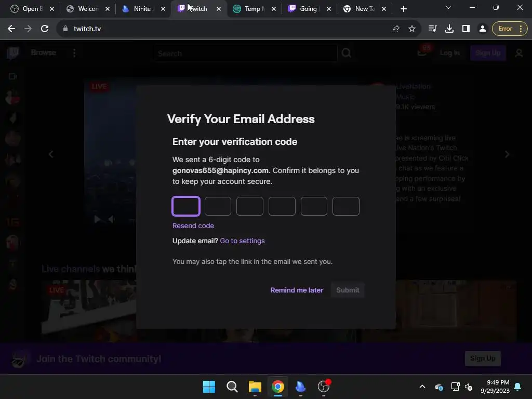Open the Ninite taskbar icon

[x=301, y=387]
